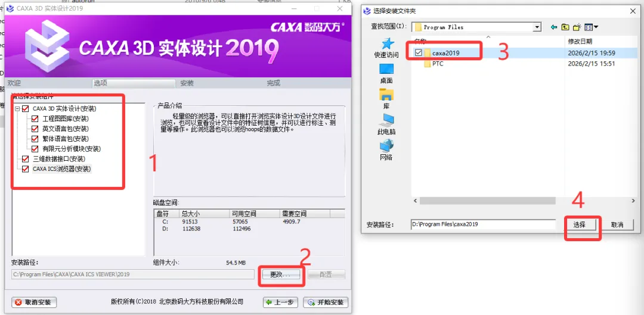Open the view menu icon
This screenshot has height=315, width=644.
click(589, 27)
